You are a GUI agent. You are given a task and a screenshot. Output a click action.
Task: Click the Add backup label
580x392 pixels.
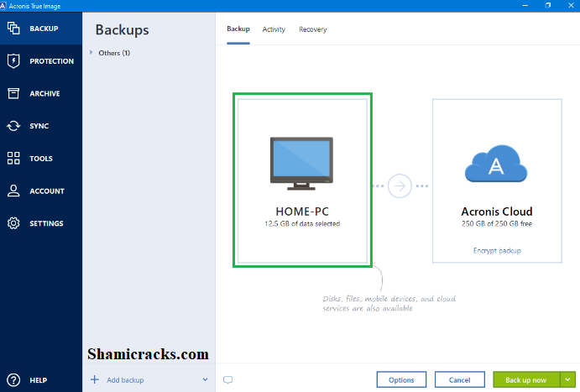click(x=125, y=380)
